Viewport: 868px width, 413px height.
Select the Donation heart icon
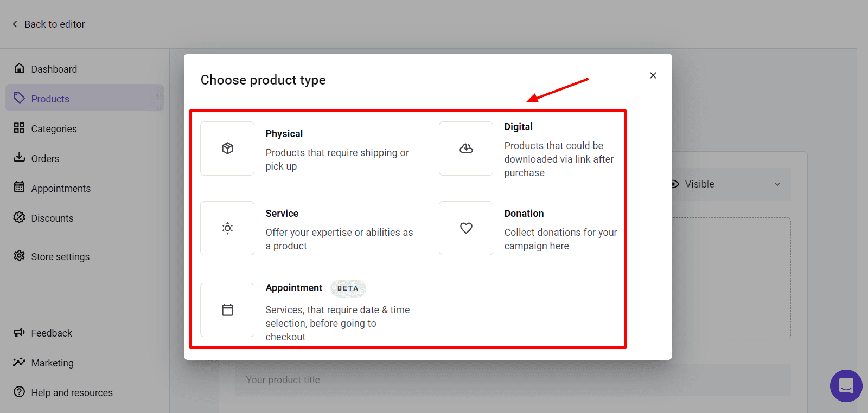pyautogui.click(x=466, y=228)
